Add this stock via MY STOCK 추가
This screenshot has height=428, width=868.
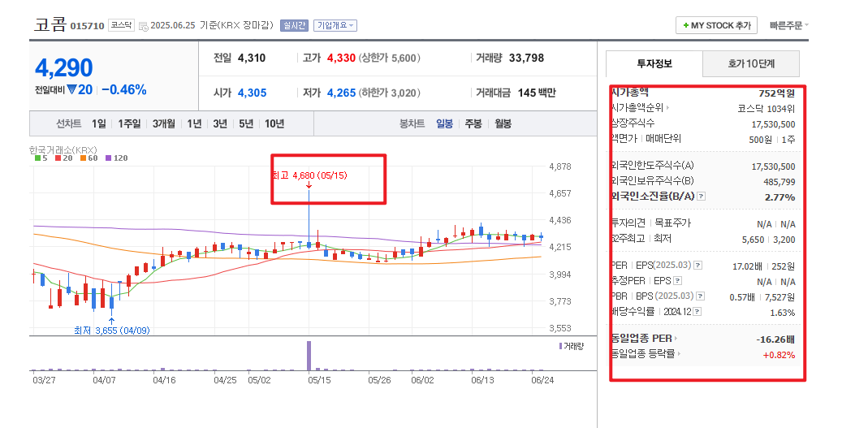point(716,25)
